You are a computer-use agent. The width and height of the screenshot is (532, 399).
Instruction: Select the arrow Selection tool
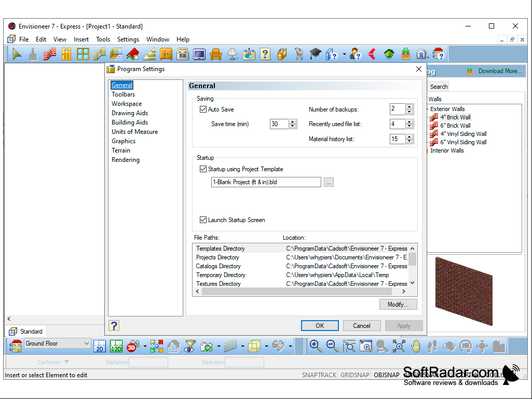click(17, 54)
